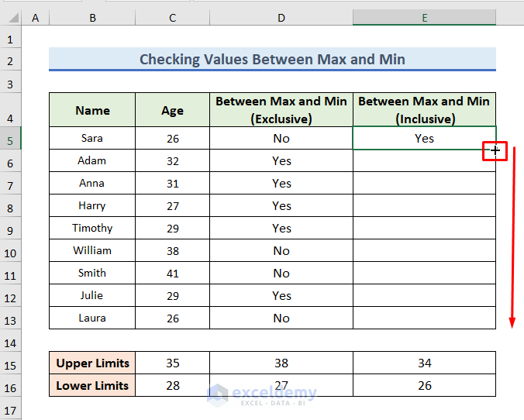
Task: Select the cell containing 'Anna'
Action: (x=92, y=183)
